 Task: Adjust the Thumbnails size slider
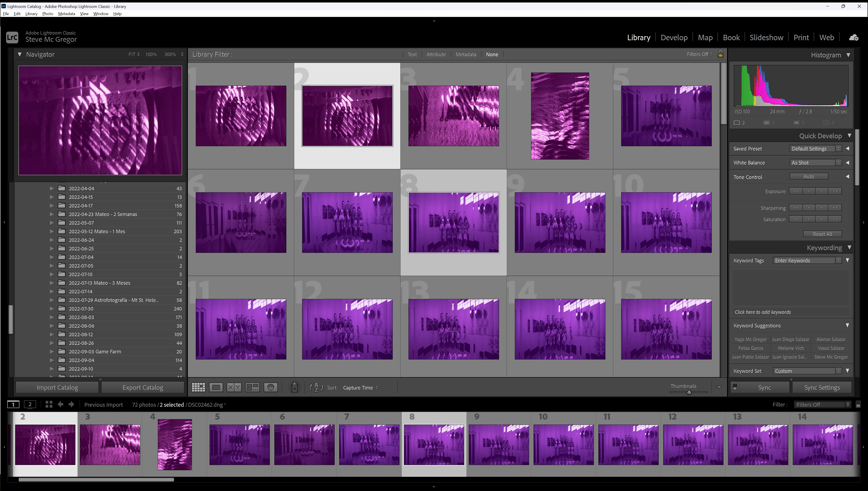click(689, 392)
